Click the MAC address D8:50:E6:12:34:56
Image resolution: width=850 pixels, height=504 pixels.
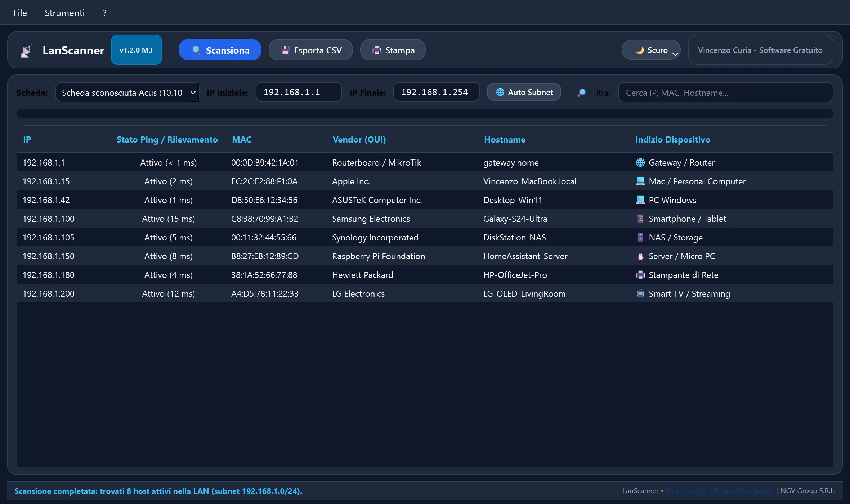coord(264,200)
